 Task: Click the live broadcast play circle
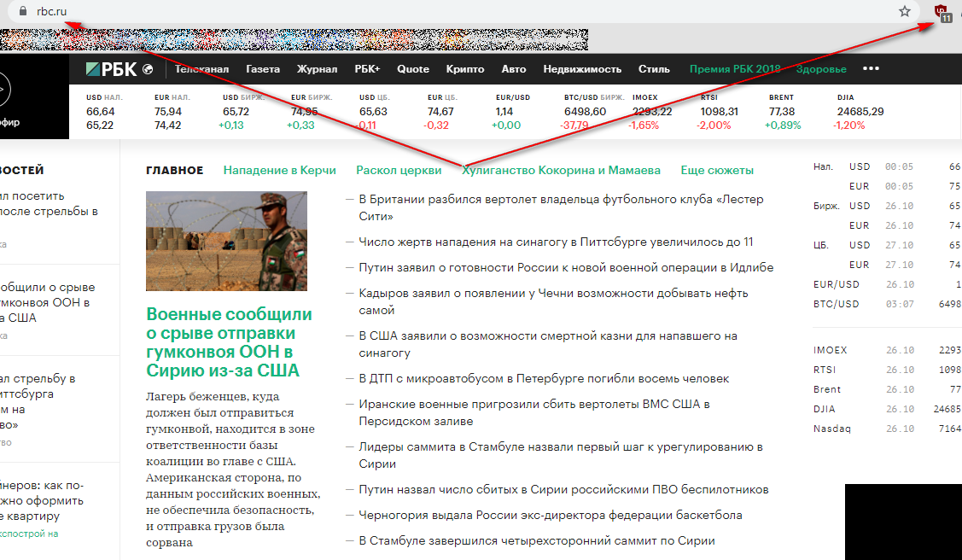pyautogui.click(x=3, y=90)
